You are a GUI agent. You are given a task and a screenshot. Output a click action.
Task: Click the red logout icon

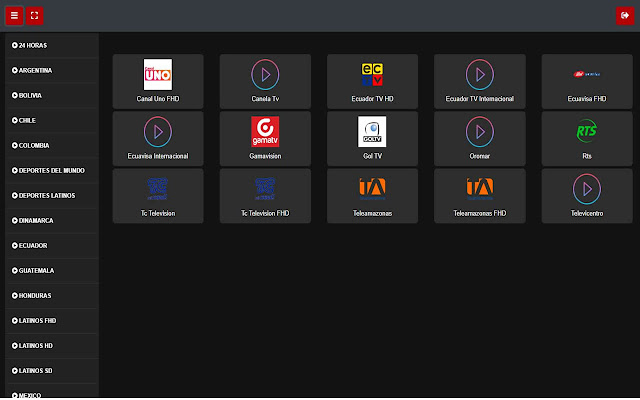[625, 16]
